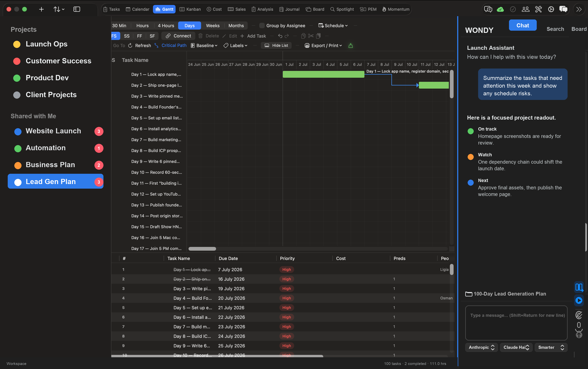Open the Labels dropdown
588x369 pixels.
pos(236,45)
